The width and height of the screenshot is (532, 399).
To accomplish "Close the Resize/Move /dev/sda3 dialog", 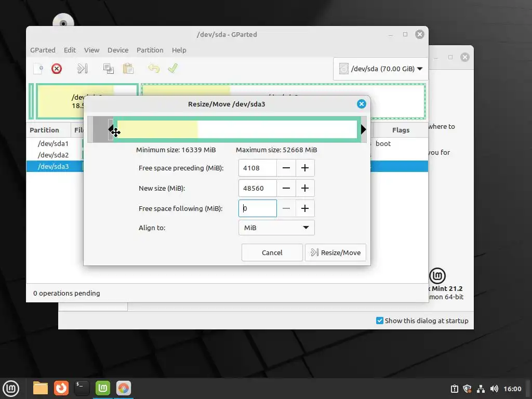I will click(362, 104).
